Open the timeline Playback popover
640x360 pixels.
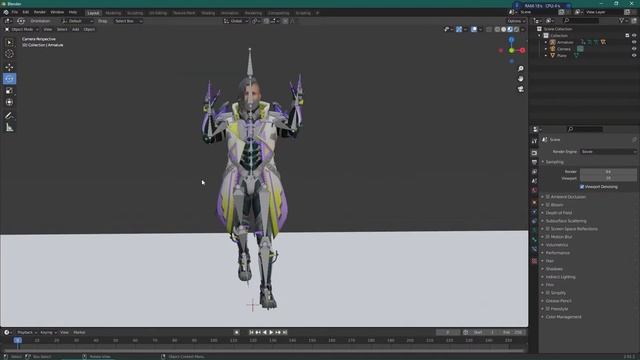(27, 332)
